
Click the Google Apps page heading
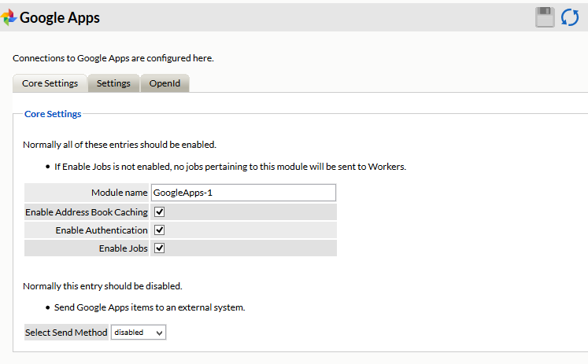[x=60, y=17]
